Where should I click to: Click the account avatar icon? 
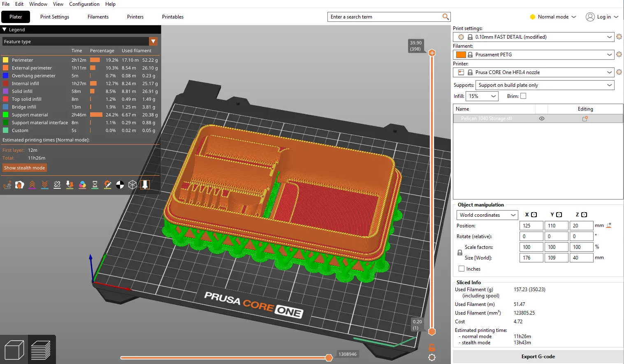click(x=590, y=17)
